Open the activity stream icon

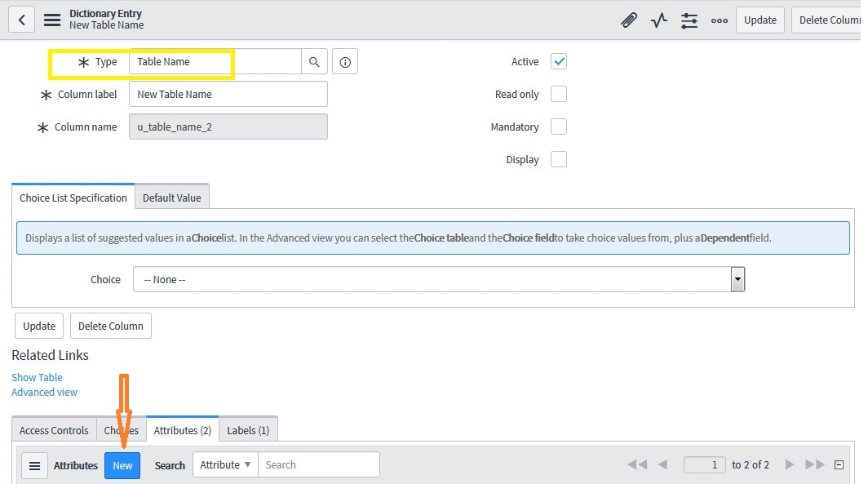click(659, 20)
